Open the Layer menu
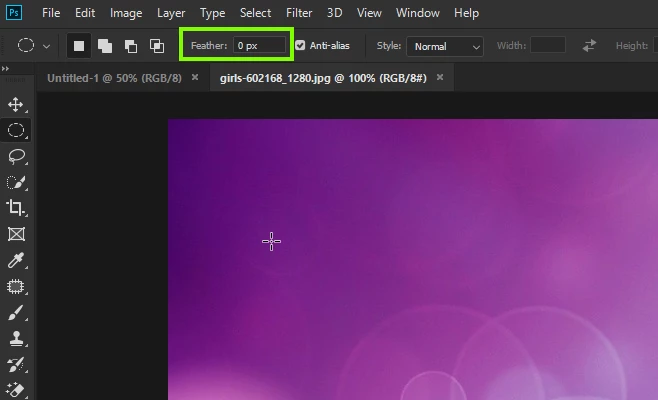 click(171, 13)
